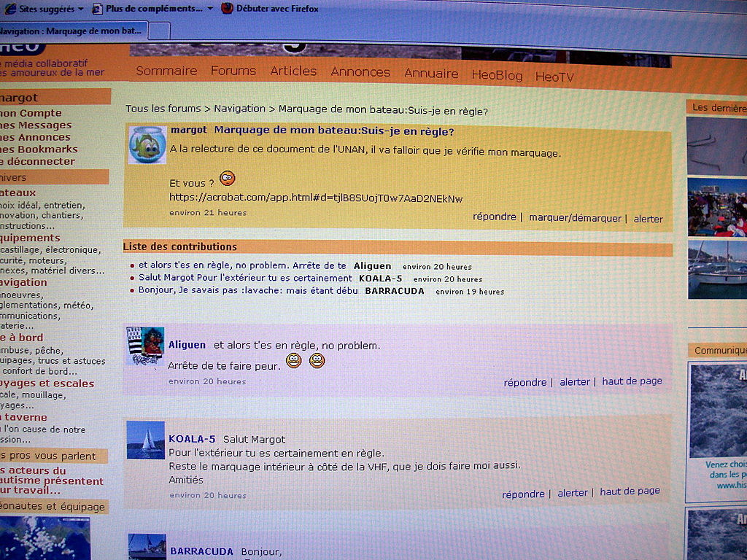747x560 pixels.
Task: Open the Navigation category in sidebar
Action: [x=24, y=282]
